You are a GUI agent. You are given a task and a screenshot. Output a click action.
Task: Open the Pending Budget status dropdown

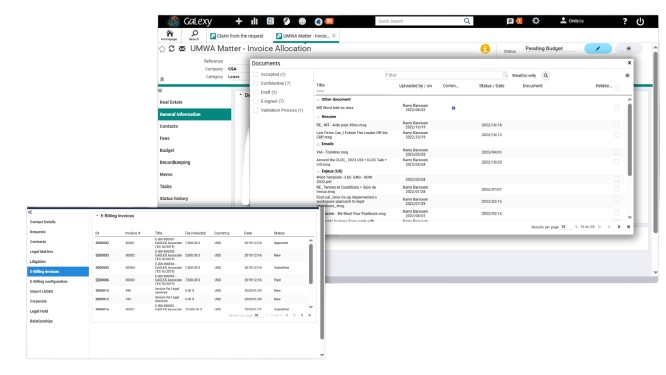pyautogui.click(x=550, y=49)
